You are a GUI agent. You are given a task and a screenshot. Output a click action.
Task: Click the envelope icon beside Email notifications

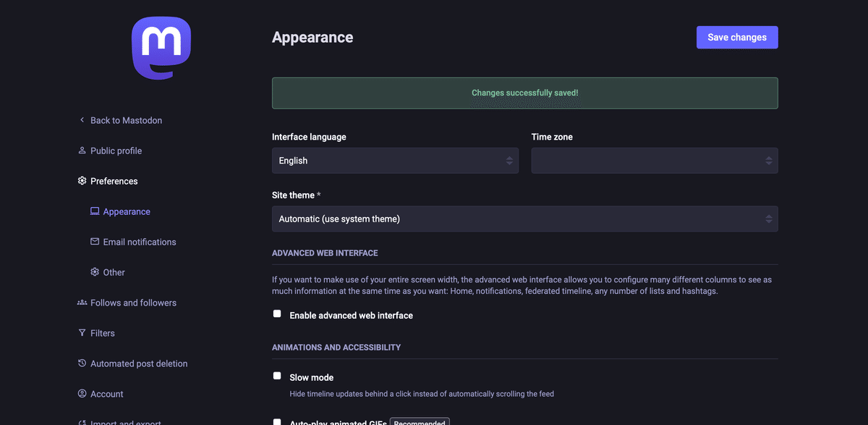click(95, 242)
